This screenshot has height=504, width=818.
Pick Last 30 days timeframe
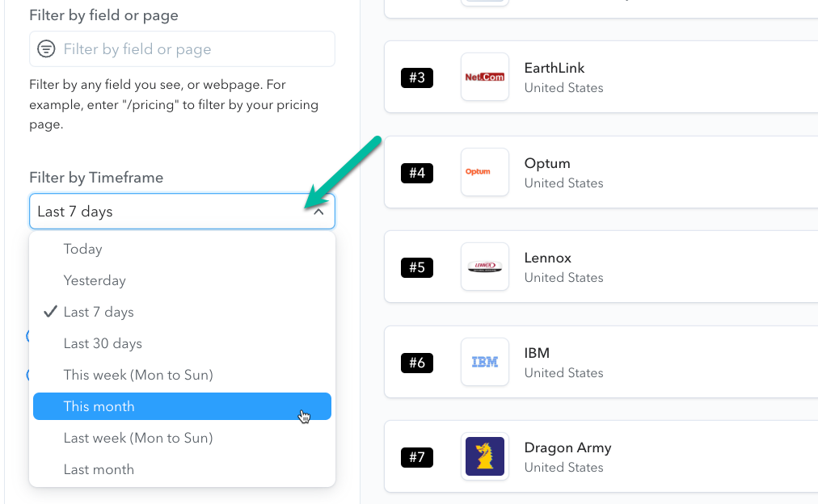pos(103,343)
